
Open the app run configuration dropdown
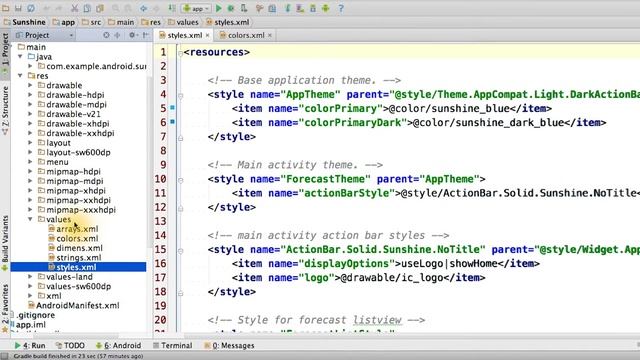196,8
